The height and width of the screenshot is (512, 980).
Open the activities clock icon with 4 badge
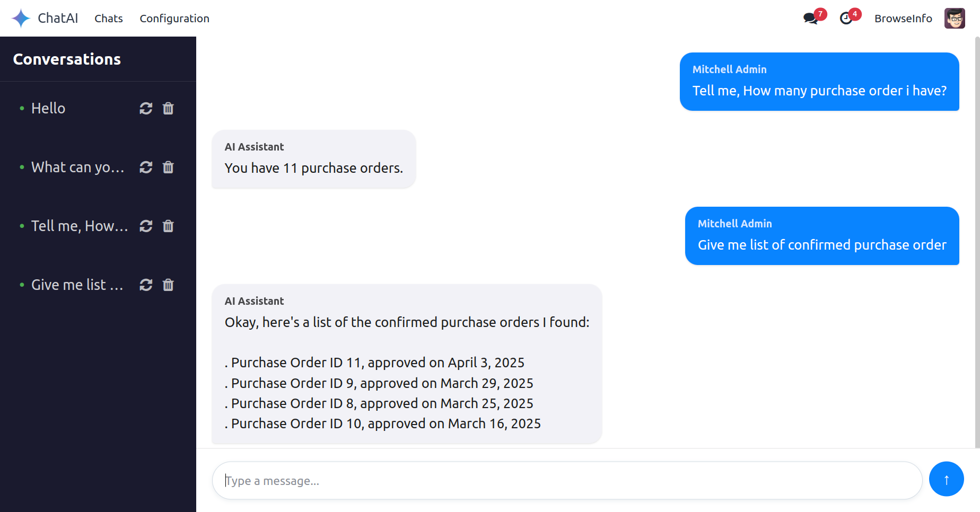click(x=846, y=19)
